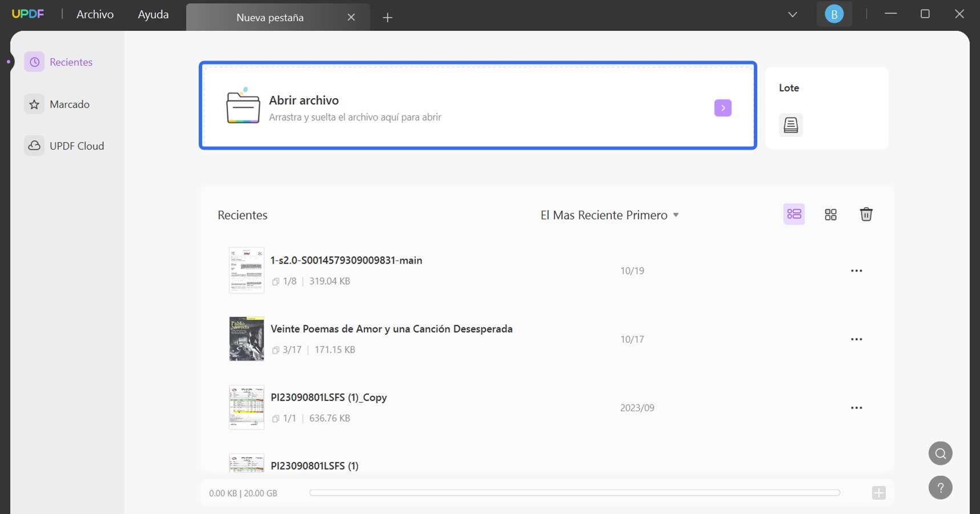The image size is (980, 514).
Task: Click the page count icon beside 1/8
Action: click(276, 282)
